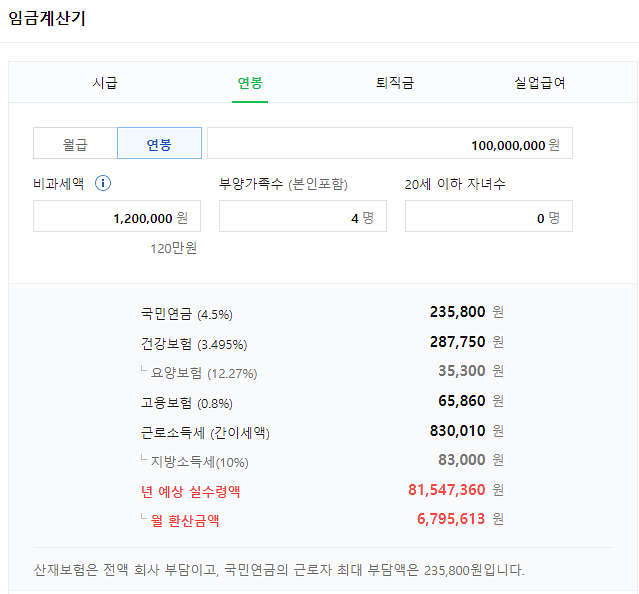Focus the 비과세액 amount input
Screen dimensions: 639x594
[116, 217]
